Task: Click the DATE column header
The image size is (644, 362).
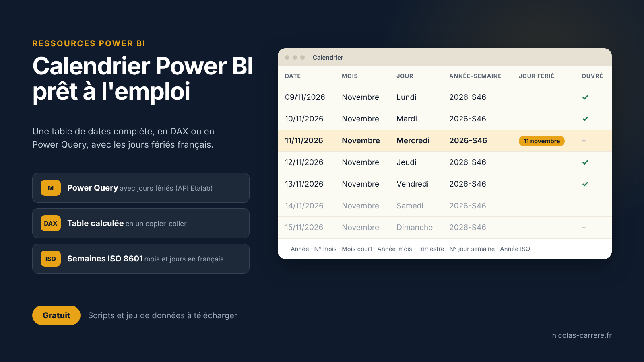Action: 293,76
